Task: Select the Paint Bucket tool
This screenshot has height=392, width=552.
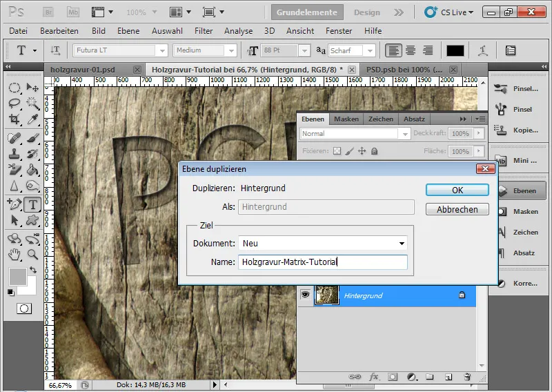Action: coord(32,170)
